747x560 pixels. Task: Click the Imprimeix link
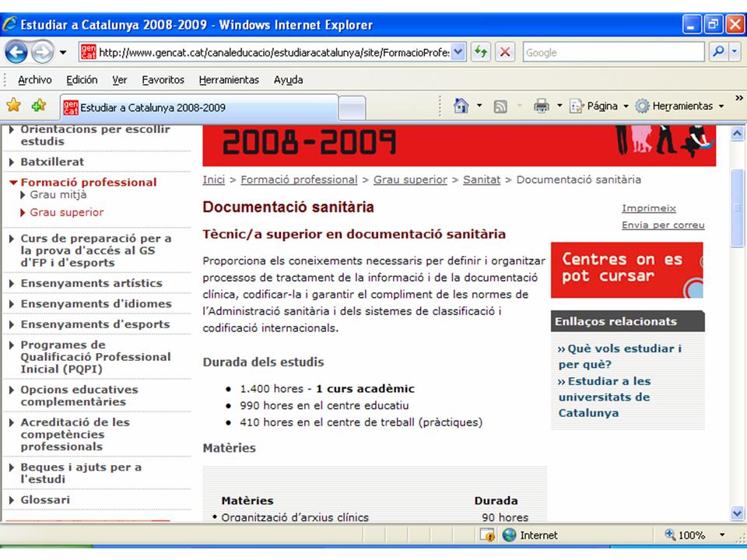point(649,208)
